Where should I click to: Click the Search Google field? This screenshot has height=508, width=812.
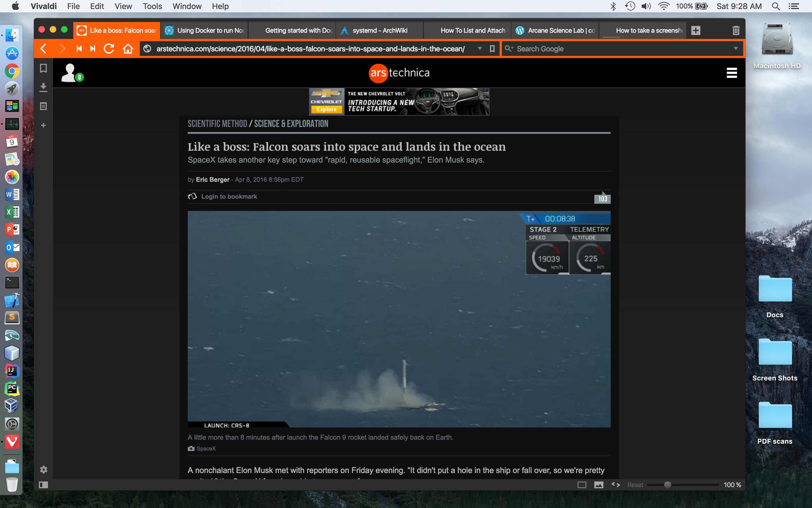(x=623, y=49)
